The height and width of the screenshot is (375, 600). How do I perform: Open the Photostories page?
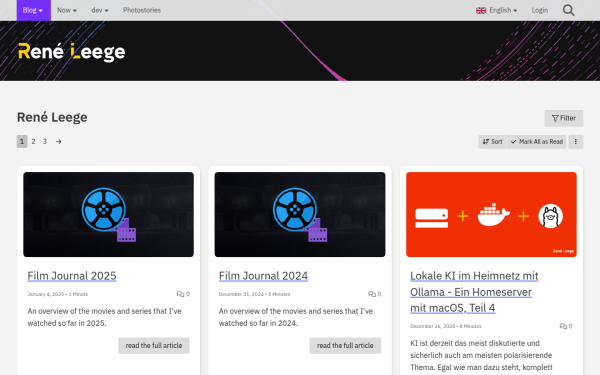tap(142, 10)
